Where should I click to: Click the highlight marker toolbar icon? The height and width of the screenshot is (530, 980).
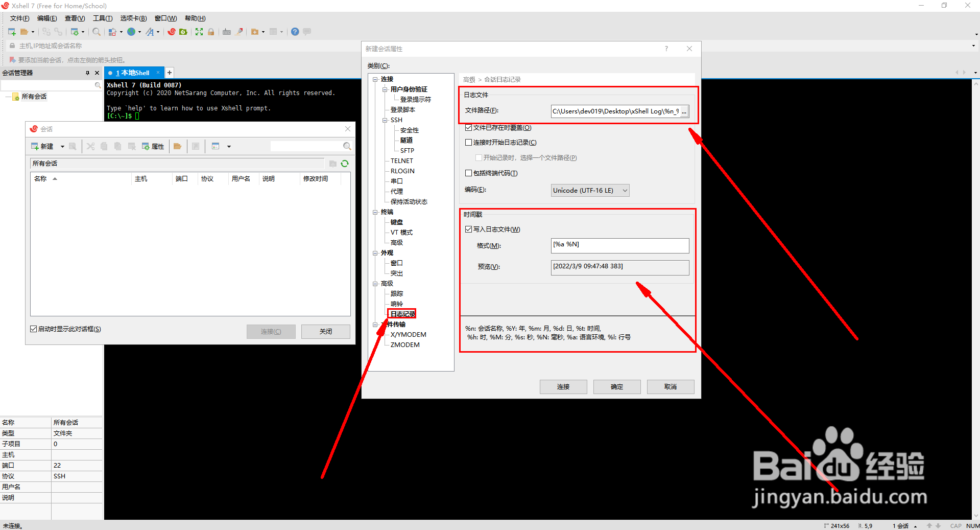tap(239, 32)
